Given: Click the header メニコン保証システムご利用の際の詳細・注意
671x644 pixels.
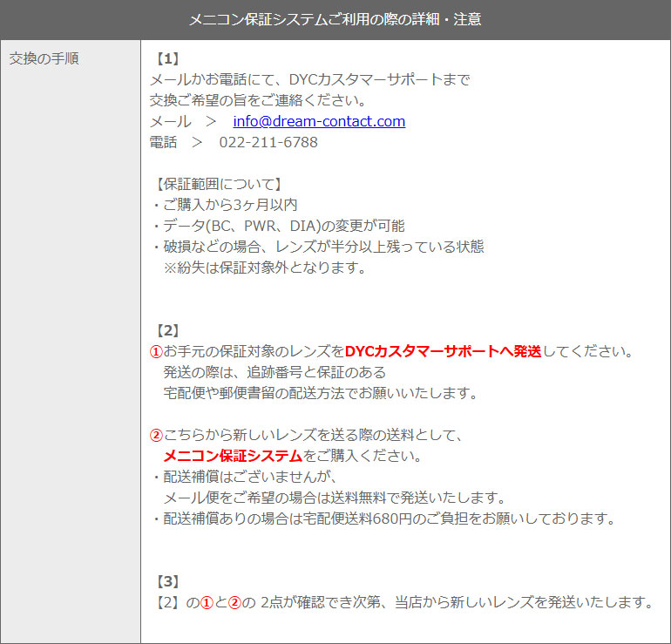Looking at the screenshot, I should point(335,19).
